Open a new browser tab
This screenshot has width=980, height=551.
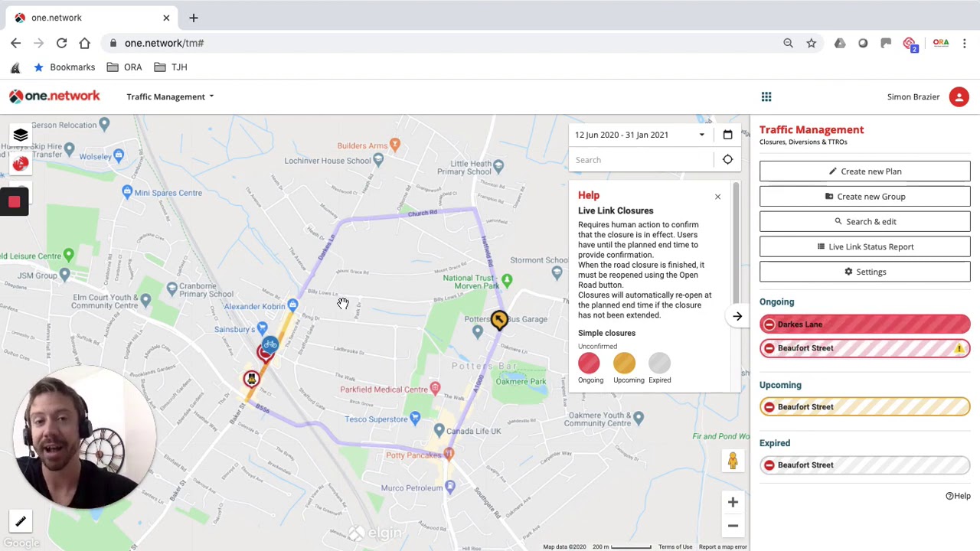pyautogui.click(x=193, y=18)
